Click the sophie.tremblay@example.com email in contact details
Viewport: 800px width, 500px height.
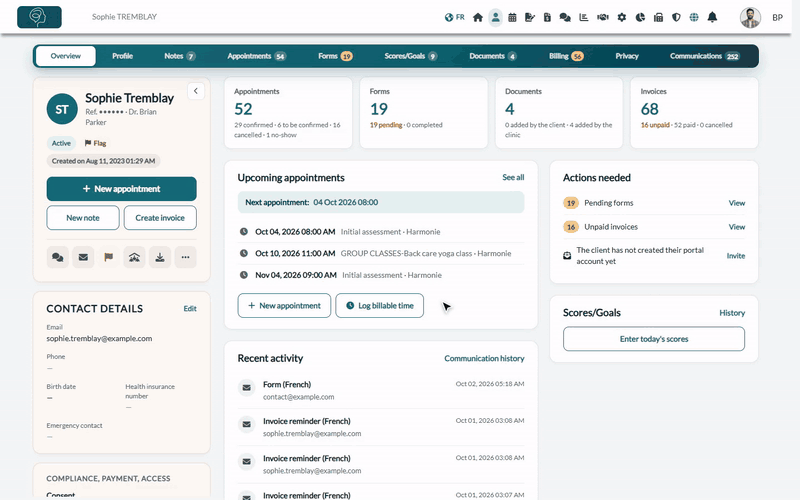[99, 339]
